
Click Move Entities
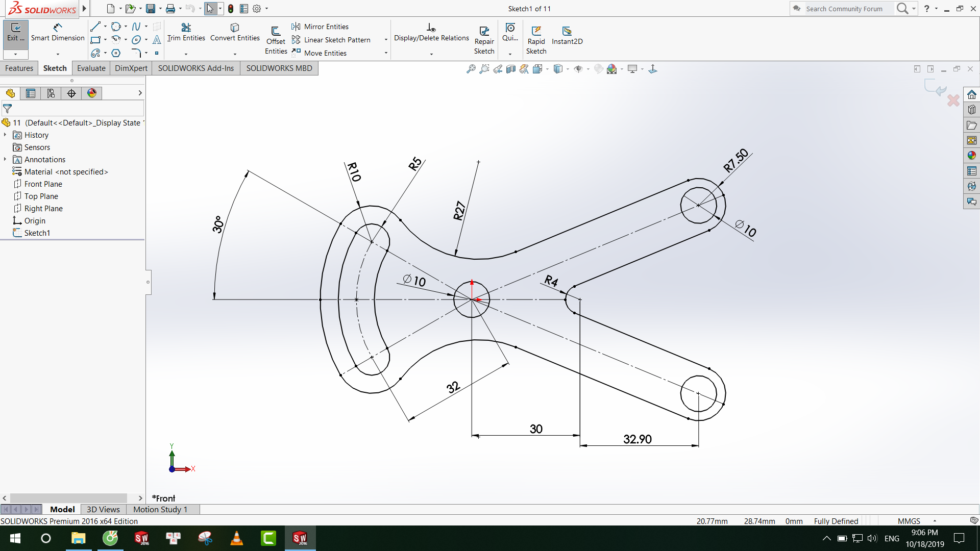(320, 53)
